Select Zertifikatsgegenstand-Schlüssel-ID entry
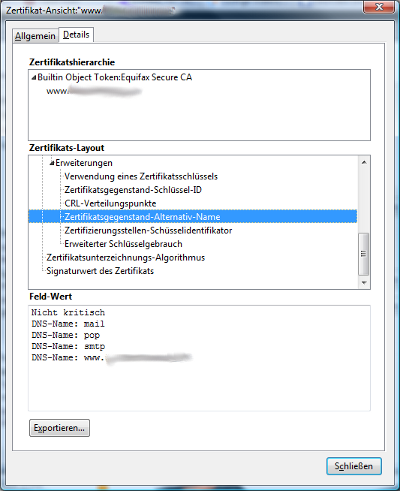Image resolution: width=400 pixels, height=491 pixels. [x=133, y=190]
